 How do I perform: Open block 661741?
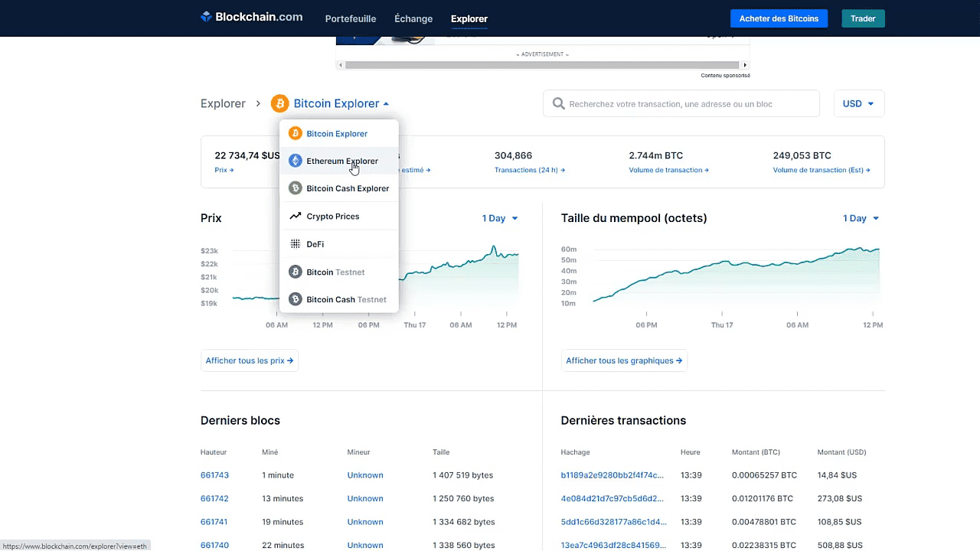click(214, 522)
